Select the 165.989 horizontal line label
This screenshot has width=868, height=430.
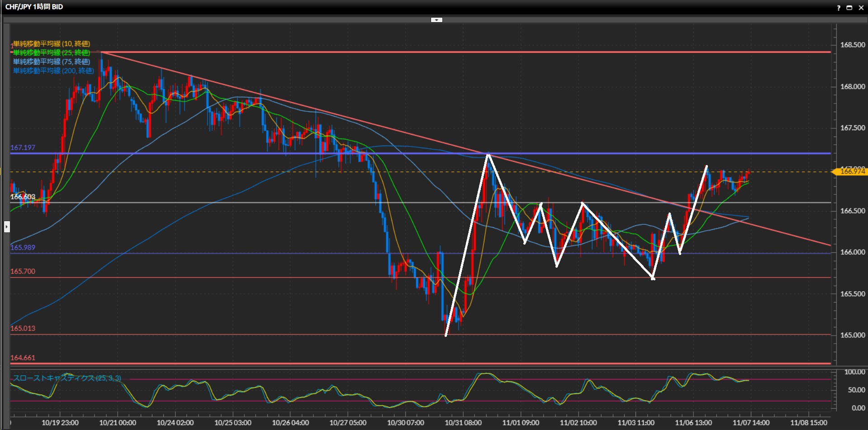(x=23, y=248)
